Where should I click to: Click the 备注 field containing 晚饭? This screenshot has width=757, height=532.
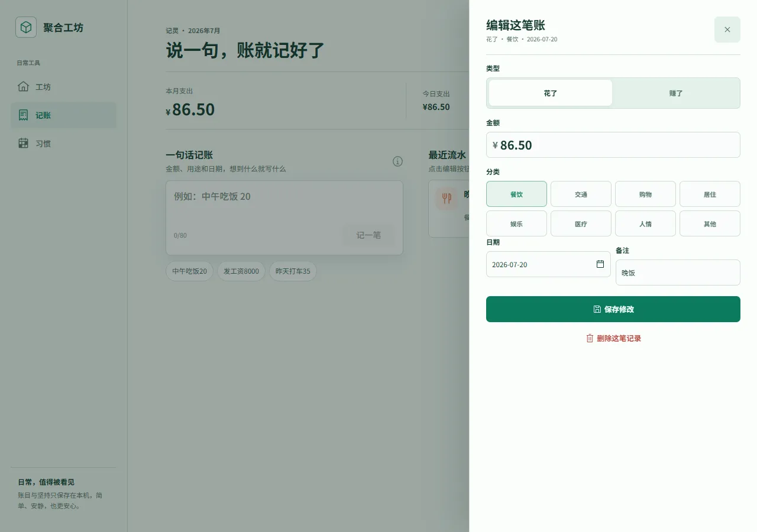pyautogui.click(x=678, y=273)
